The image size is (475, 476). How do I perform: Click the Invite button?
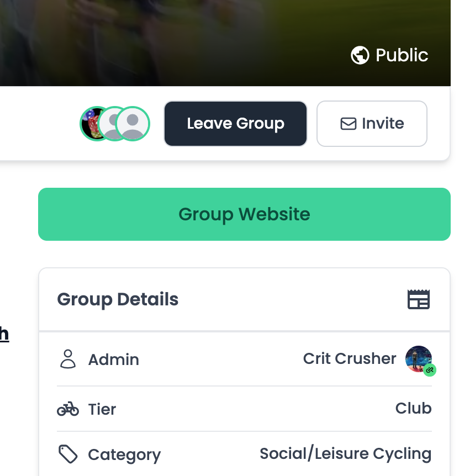click(372, 124)
